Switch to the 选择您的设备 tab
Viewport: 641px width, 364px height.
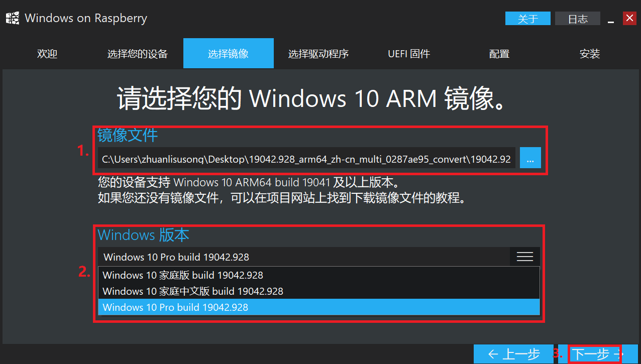pos(138,53)
